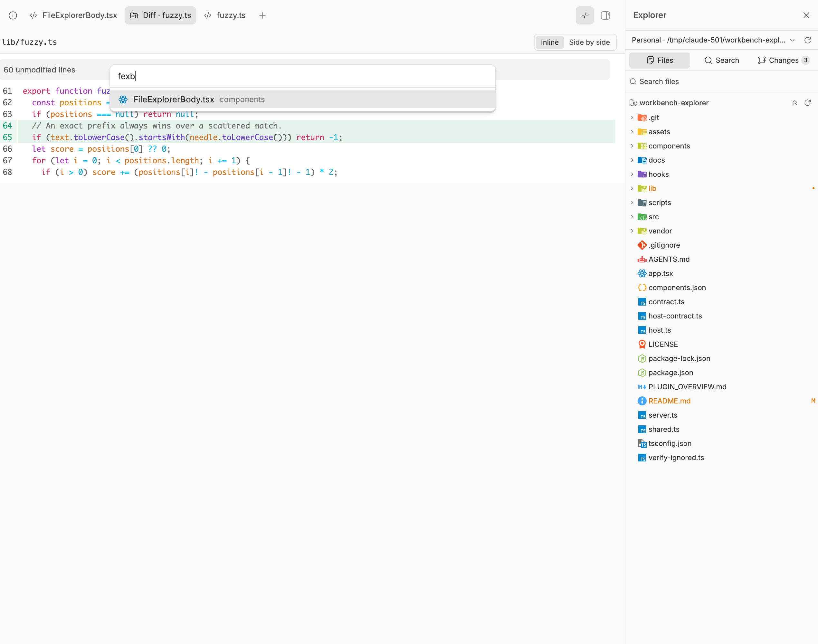The height and width of the screenshot is (644, 818).
Task: Click the README.md info icon
Action: [642, 401]
